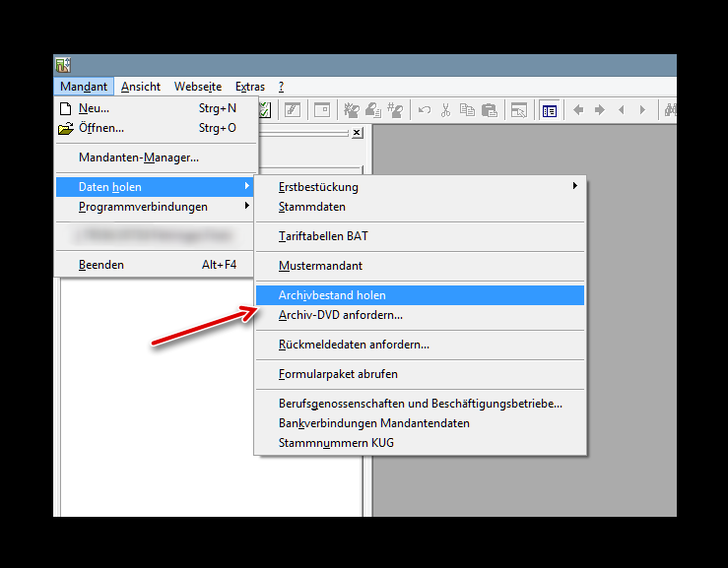Open the Ansicht menu
The width and height of the screenshot is (728, 568).
point(141,87)
